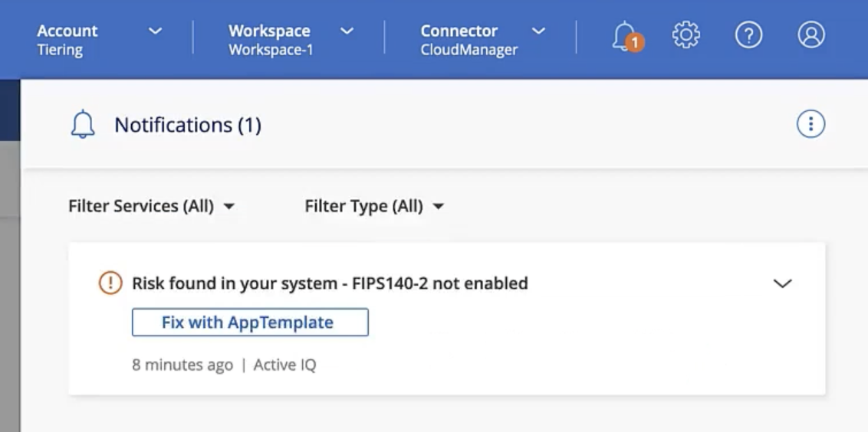Click the Active IQ source label
This screenshot has width=868, height=432.
pyautogui.click(x=284, y=365)
